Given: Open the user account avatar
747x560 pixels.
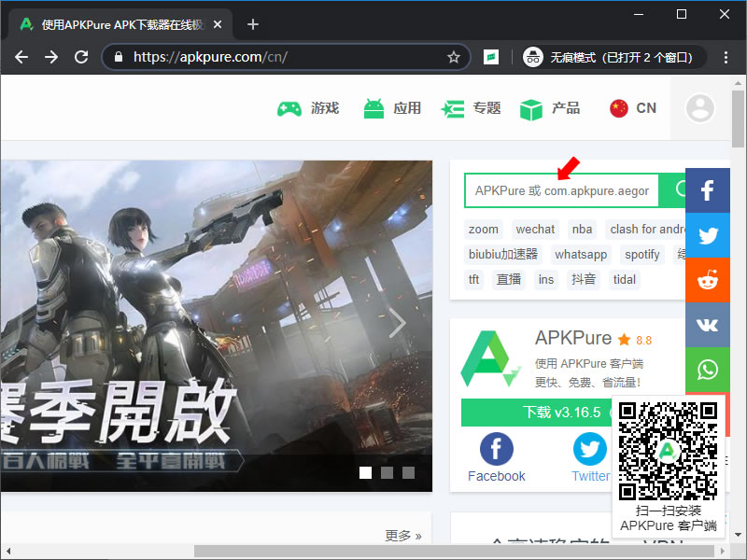Looking at the screenshot, I should (699, 108).
